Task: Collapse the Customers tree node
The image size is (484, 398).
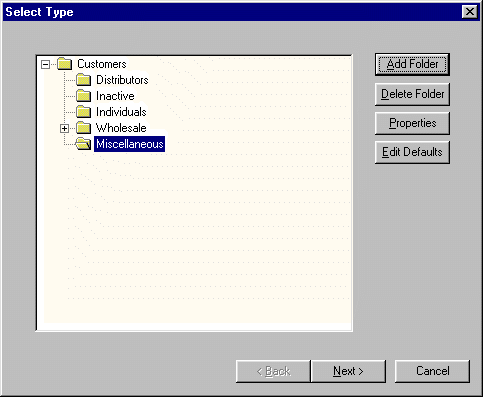Action: tap(45, 64)
